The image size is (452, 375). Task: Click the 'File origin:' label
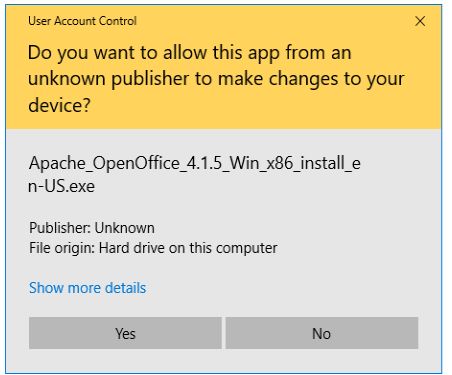(62, 248)
